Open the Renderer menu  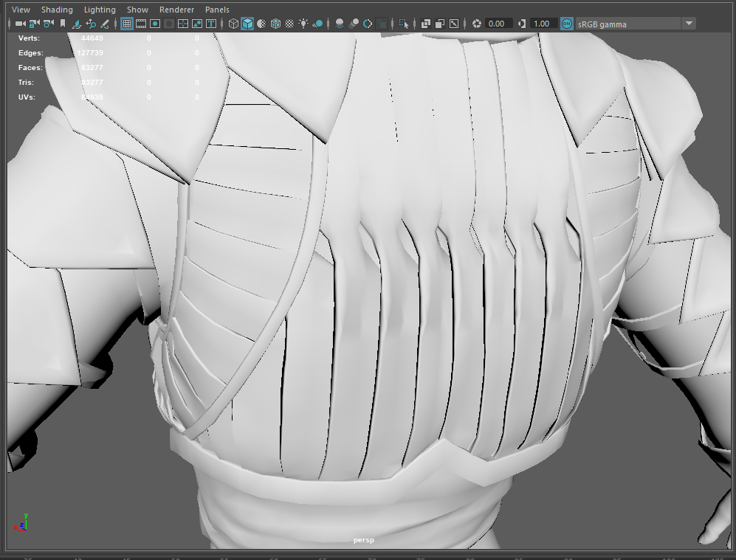176,10
